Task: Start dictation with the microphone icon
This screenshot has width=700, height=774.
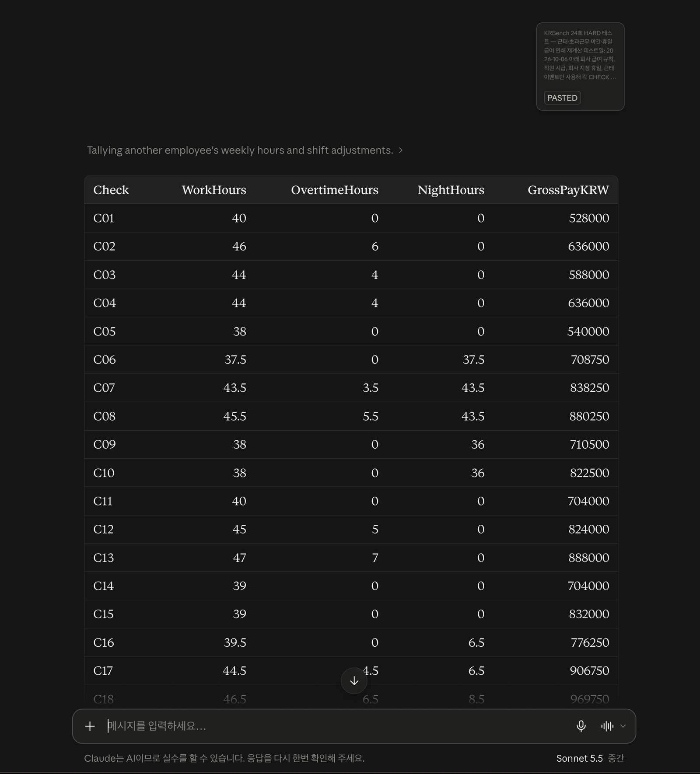Action: click(x=581, y=726)
